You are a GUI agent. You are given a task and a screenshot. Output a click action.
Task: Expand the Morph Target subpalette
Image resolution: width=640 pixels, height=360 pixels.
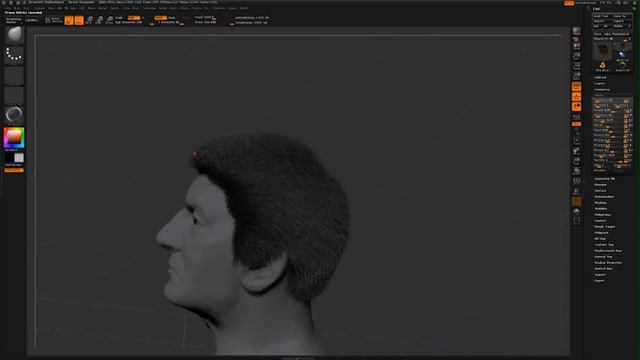tap(605, 227)
